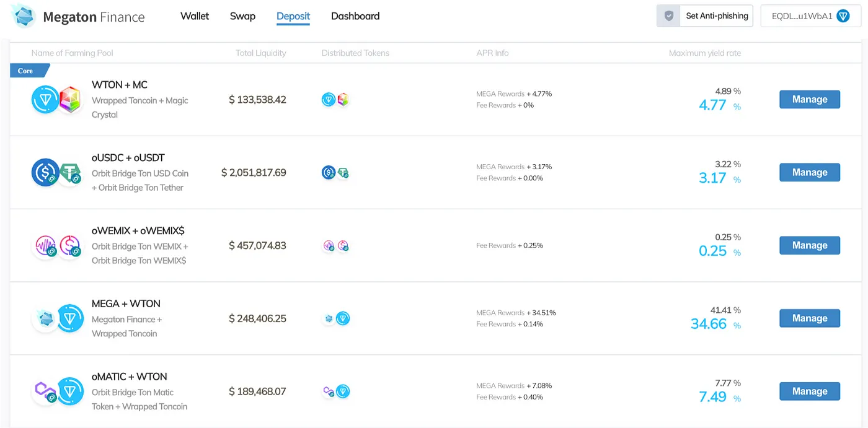Manage the oUSDC + oUSDT pool
The width and height of the screenshot is (868, 428).
pos(810,172)
